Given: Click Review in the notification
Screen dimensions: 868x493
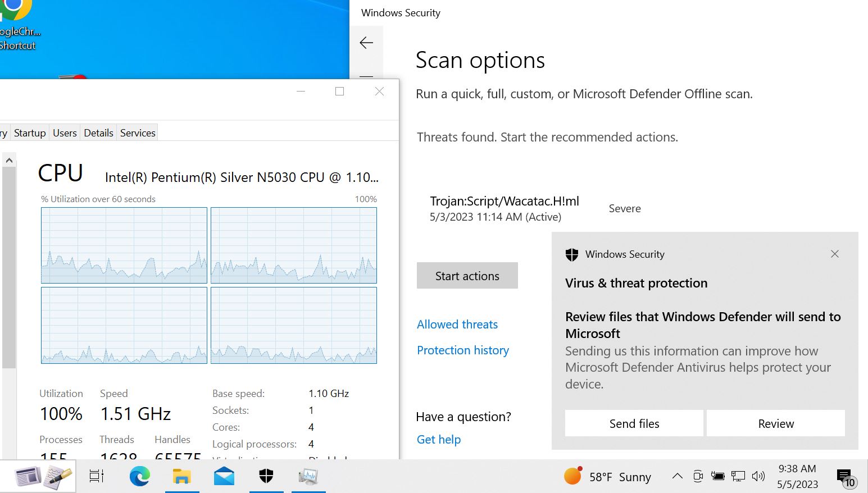Looking at the screenshot, I should pyautogui.click(x=776, y=423).
